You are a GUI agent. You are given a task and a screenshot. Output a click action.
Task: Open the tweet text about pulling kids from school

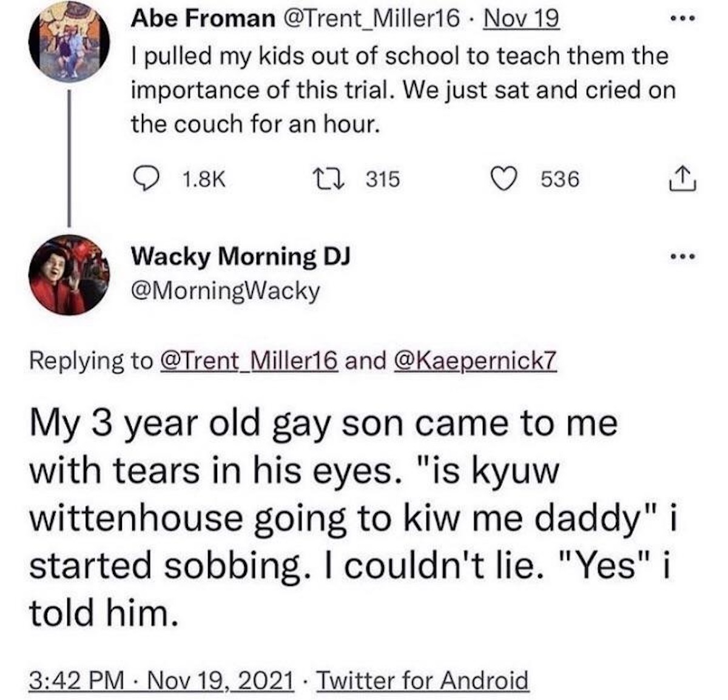[400, 90]
